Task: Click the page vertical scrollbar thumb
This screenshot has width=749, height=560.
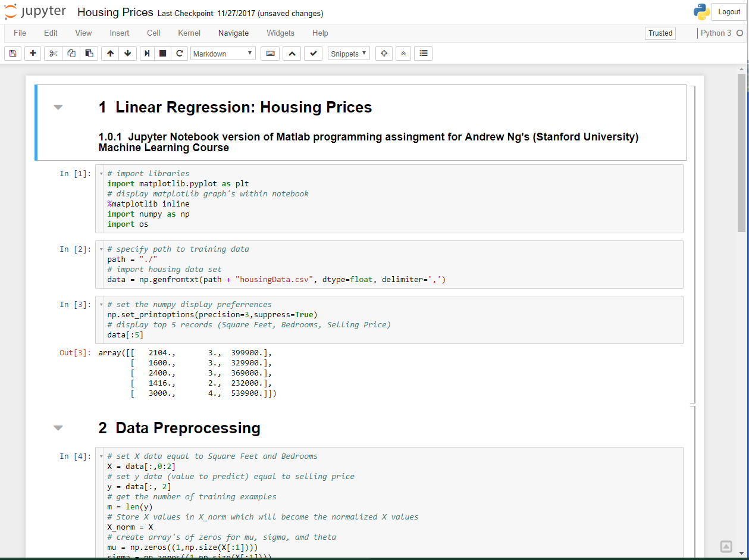Action: click(741, 152)
